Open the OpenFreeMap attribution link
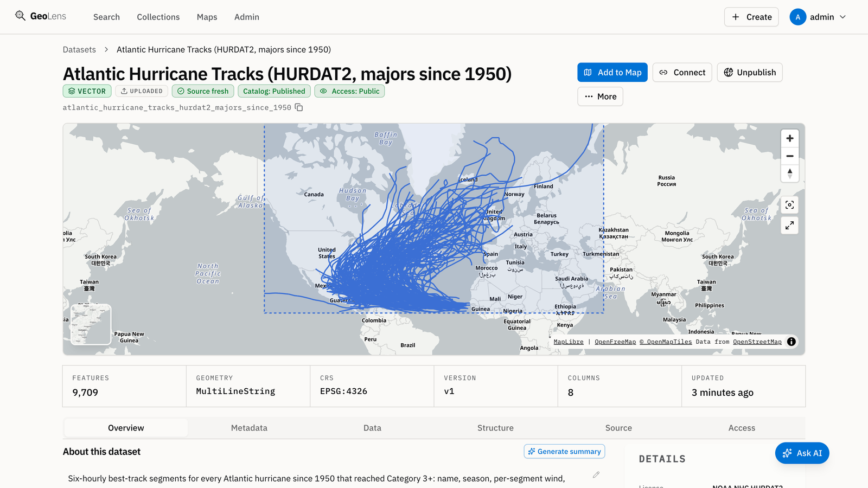Viewport: 868px width, 488px height. pyautogui.click(x=615, y=342)
